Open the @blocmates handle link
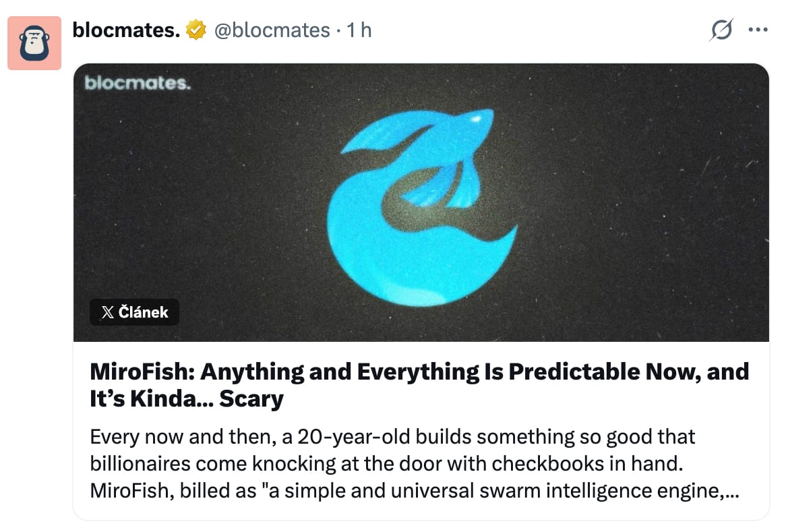The width and height of the screenshot is (786, 532). (272, 30)
